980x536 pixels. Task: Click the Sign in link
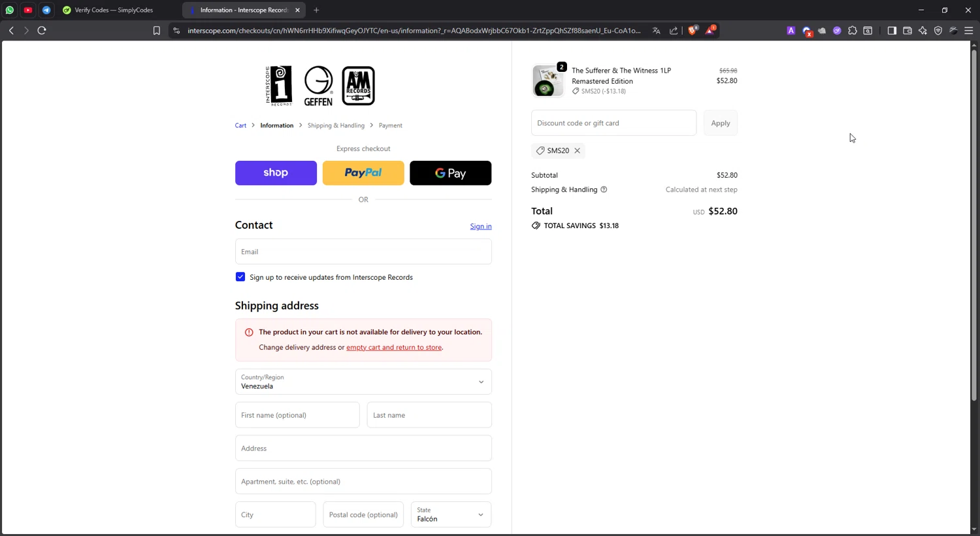point(481,226)
